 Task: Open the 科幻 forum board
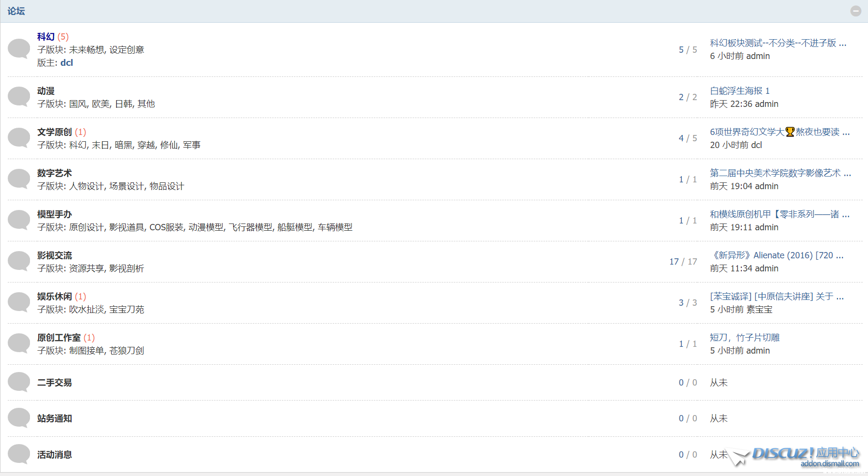[x=46, y=37]
